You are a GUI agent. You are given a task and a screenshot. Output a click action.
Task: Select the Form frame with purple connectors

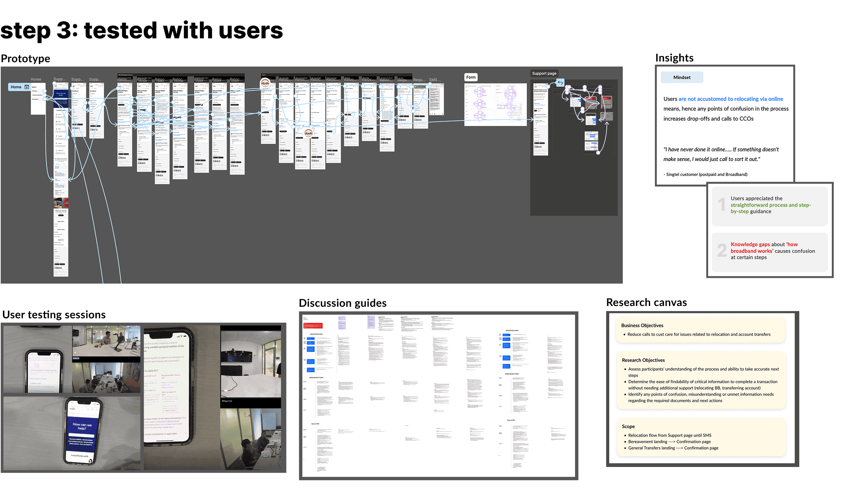click(495, 105)
